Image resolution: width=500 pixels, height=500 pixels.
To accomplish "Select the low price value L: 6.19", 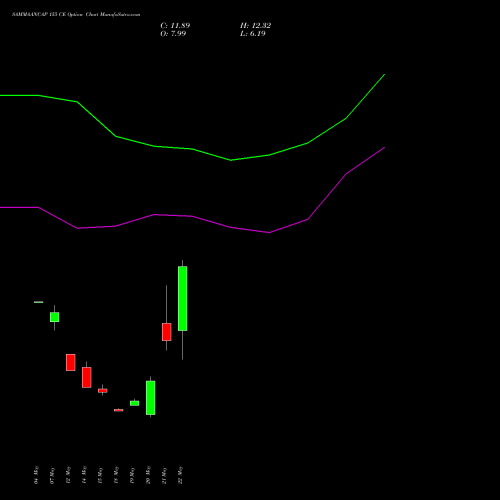I will pyautogui.click(x=253, y=34).
